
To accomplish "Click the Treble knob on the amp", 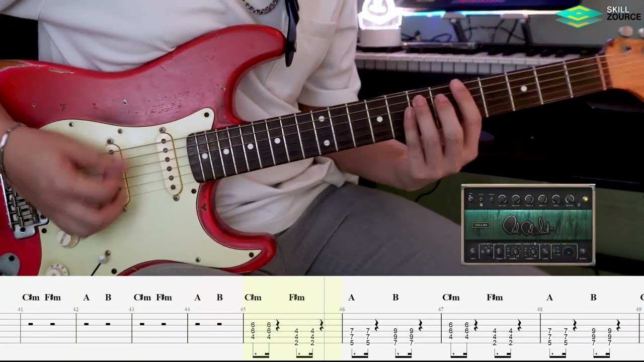I will (529, 200).
